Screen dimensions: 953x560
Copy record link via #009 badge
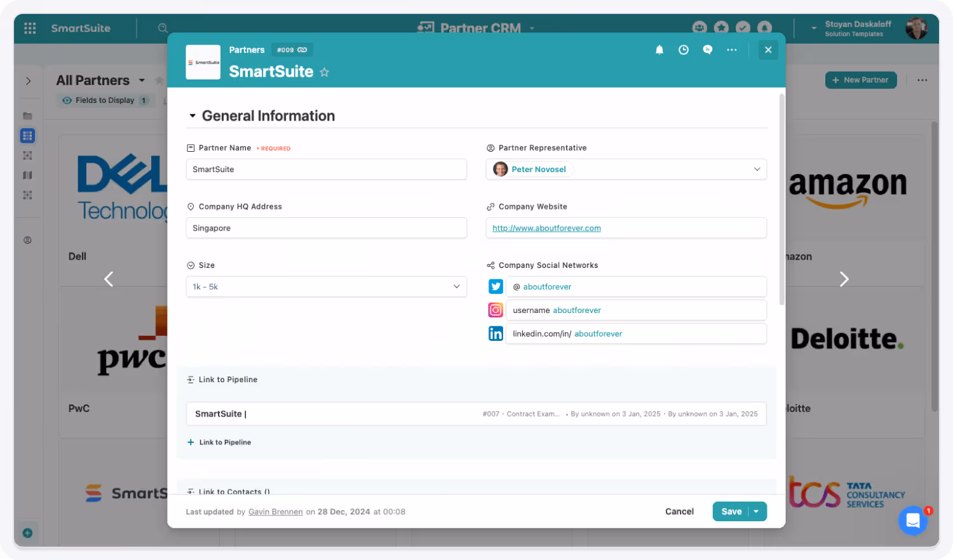292,50
